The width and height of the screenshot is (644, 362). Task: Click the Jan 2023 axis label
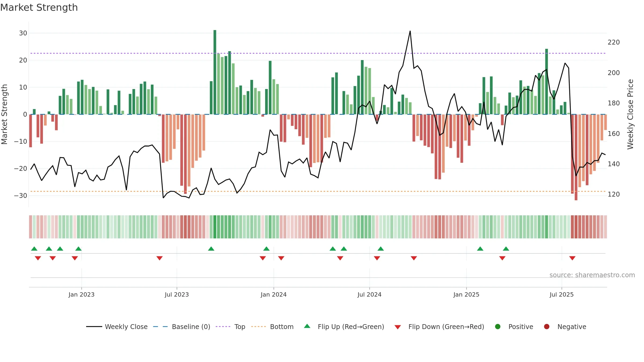tap(82, 294)
